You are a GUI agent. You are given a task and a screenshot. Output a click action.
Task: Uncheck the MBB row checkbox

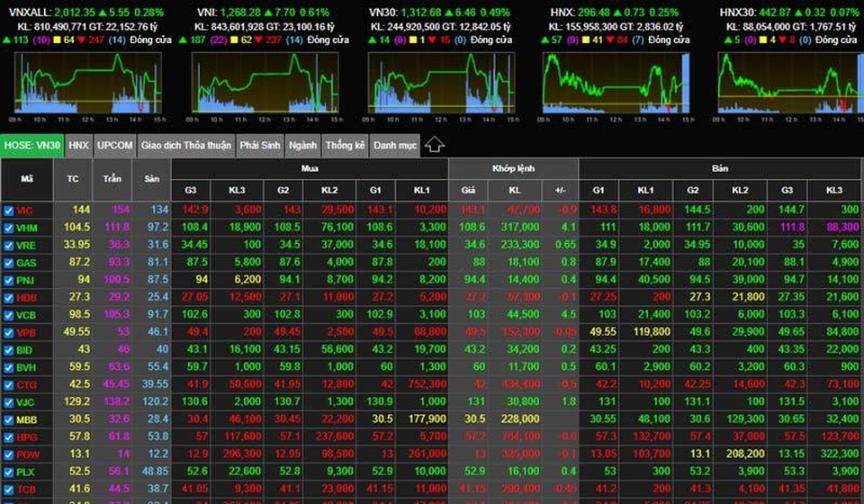(x=8, y=419)
